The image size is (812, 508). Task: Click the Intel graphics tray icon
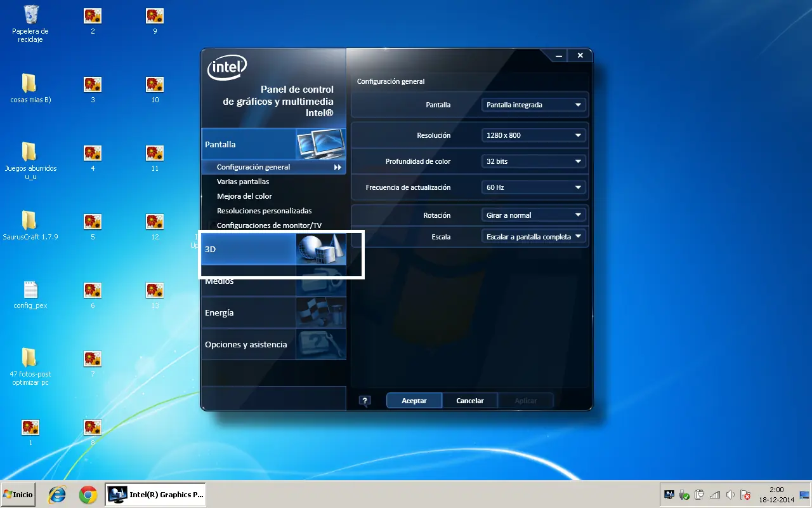[669, 495]
